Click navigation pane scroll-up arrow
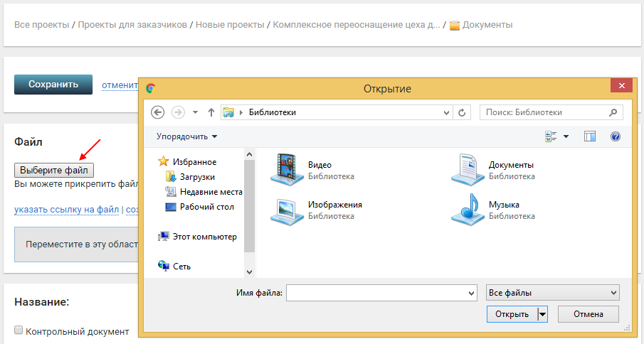The height and width of the screenshot is (344, 644). click(x=249, y=154)
